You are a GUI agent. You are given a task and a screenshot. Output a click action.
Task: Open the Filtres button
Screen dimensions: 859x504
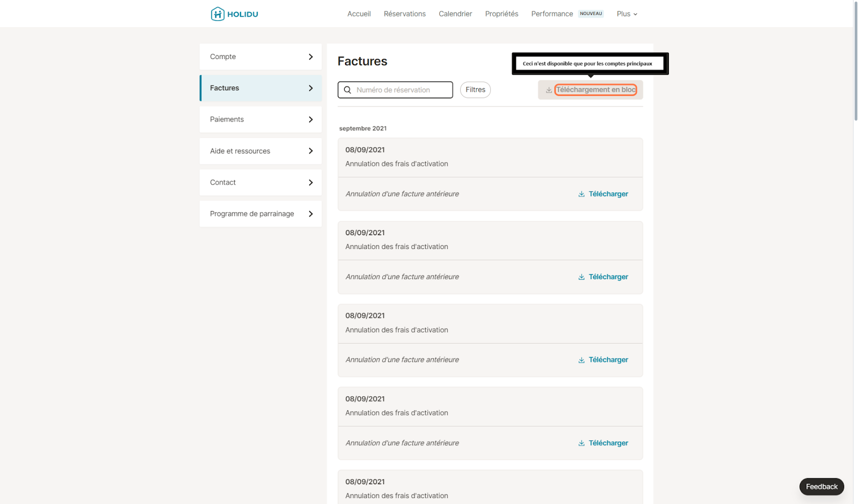click(x=475, y=90)
